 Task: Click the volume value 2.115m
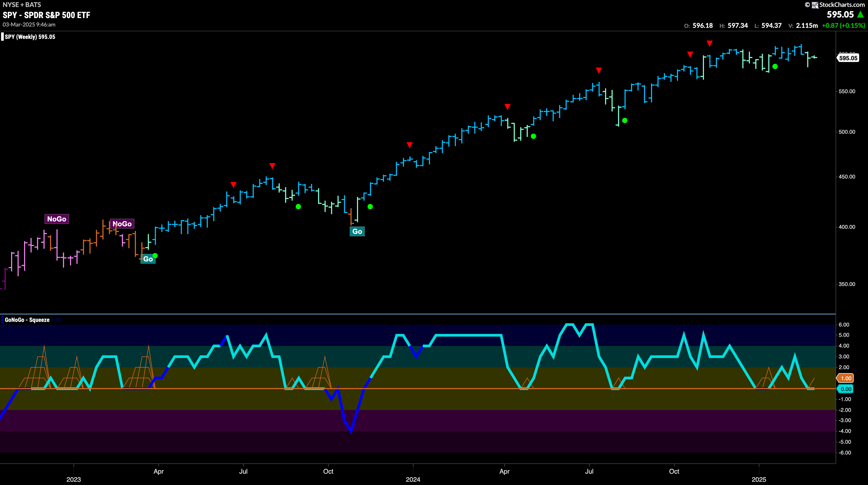click(807, 26)
